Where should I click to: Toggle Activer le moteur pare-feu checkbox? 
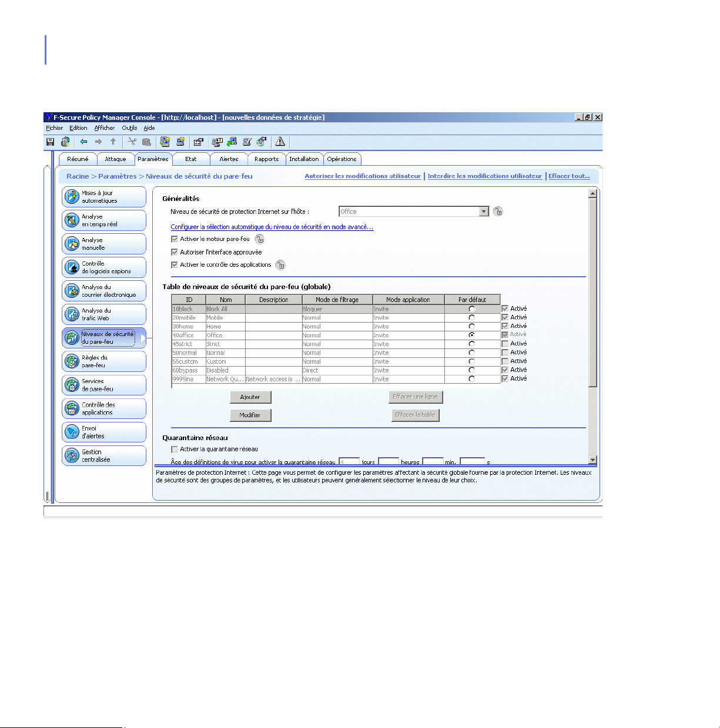pyautogui.click(x=175, y=239)
